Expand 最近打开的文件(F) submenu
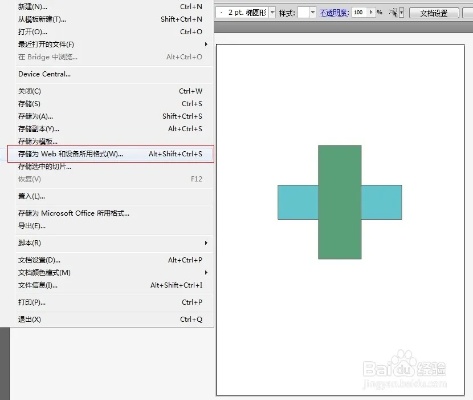473x400 pixels. pyautogui.click(x=110, y=44)
